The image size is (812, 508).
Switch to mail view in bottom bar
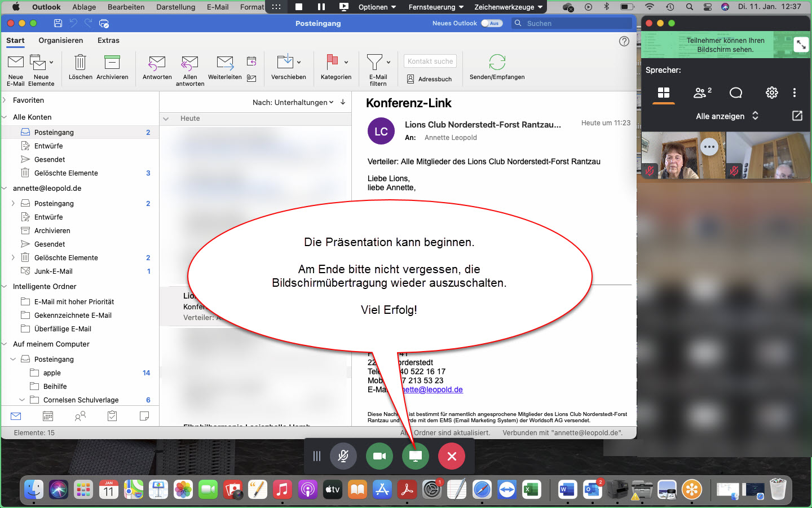pos(16,416)
